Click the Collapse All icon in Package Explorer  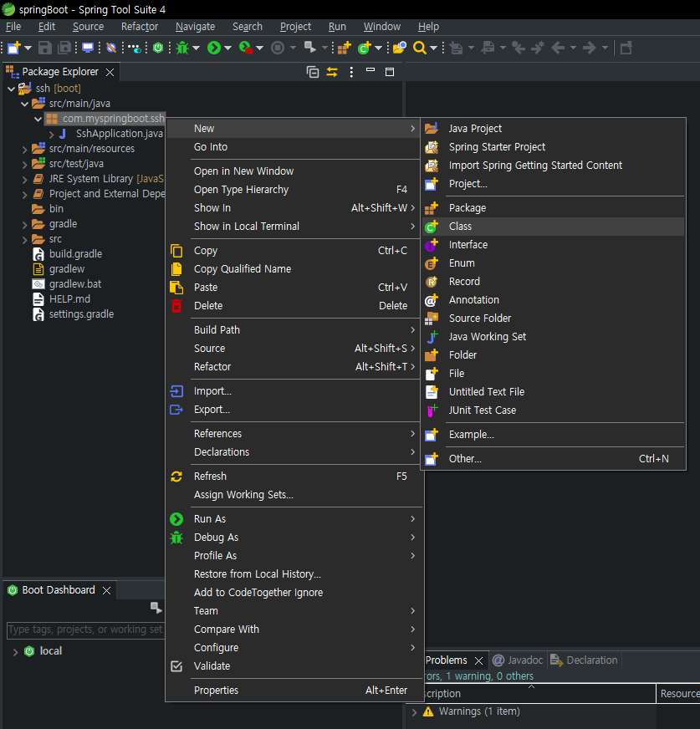coord(313,72)
